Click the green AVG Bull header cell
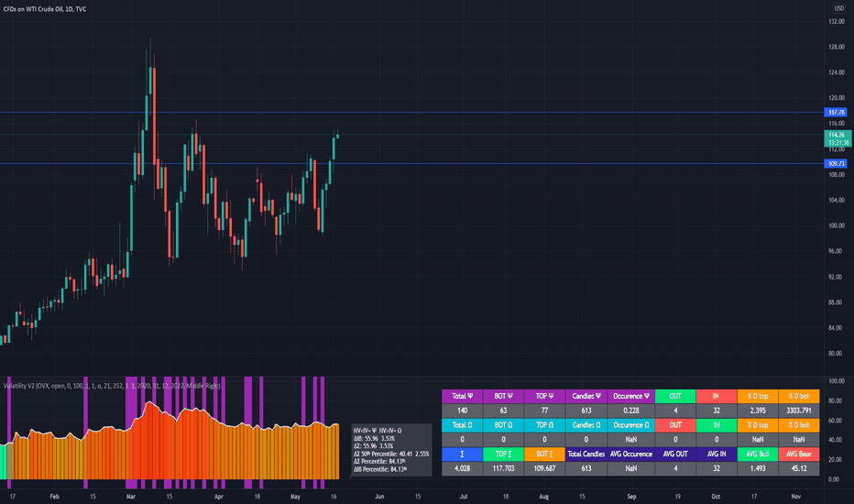The width and height of the screenshot is (854, 504). [758, 454]
